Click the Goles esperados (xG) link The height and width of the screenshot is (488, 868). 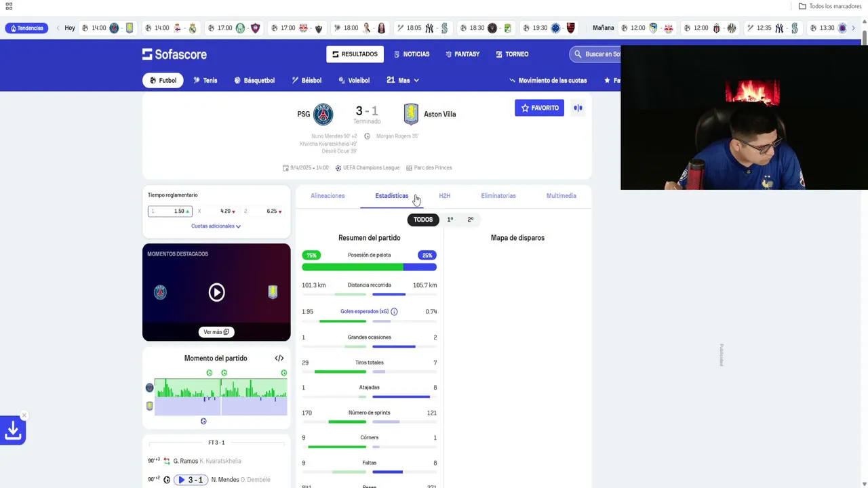pos(365,312)
